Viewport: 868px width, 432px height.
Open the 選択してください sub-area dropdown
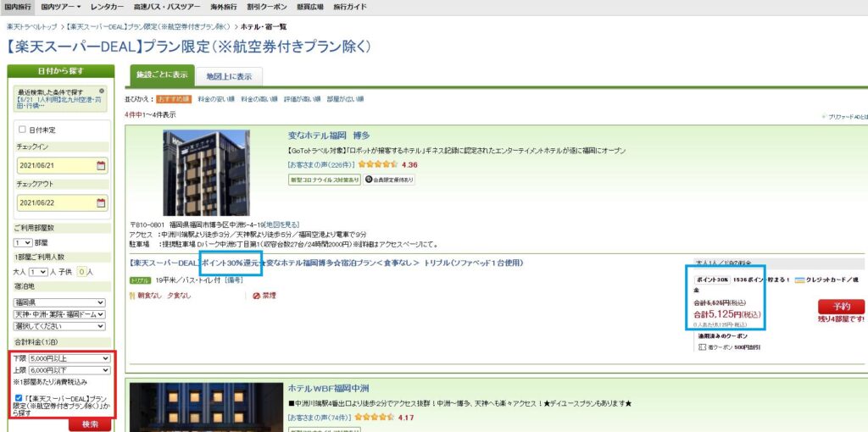pyautogui.click(x=60, y=326)
